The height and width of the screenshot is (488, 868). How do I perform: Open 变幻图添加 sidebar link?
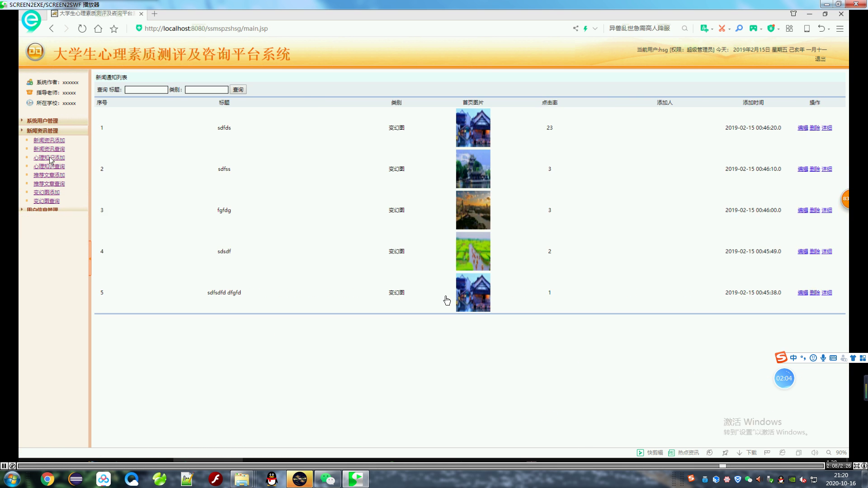click(47, 192)
